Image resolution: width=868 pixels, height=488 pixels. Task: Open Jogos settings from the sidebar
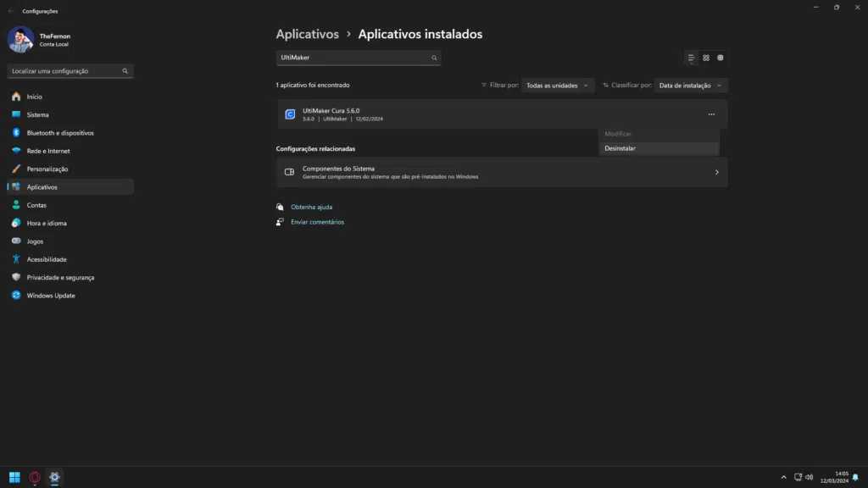coord(36,241)
